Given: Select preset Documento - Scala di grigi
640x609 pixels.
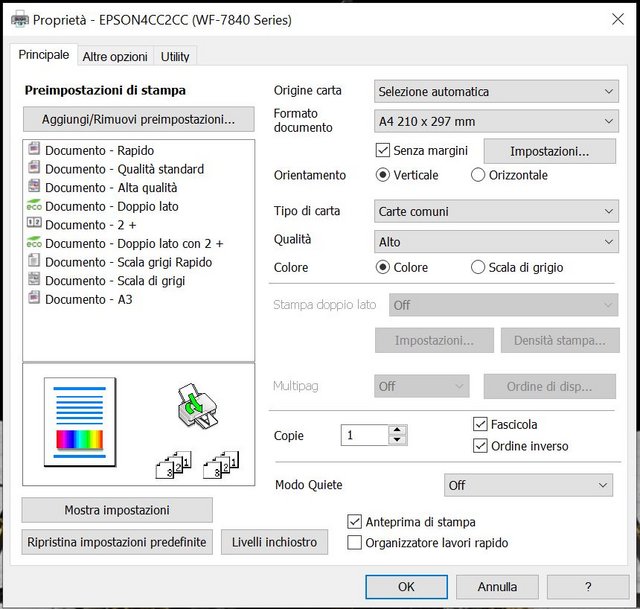Looking at the screenshot, I should (115, 281).
